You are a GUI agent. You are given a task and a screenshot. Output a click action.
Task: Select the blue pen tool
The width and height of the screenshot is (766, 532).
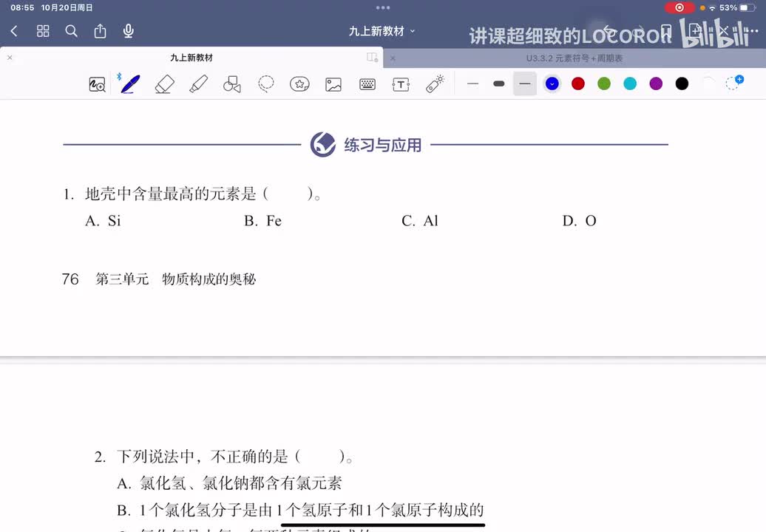129,84
